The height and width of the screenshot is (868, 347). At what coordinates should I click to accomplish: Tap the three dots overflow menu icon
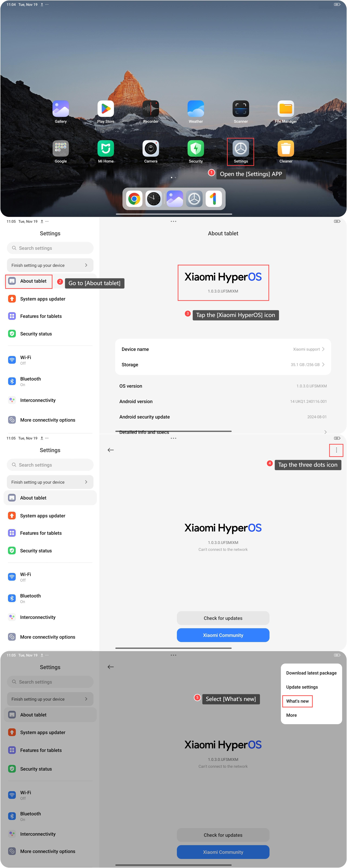tap(336, 450)
